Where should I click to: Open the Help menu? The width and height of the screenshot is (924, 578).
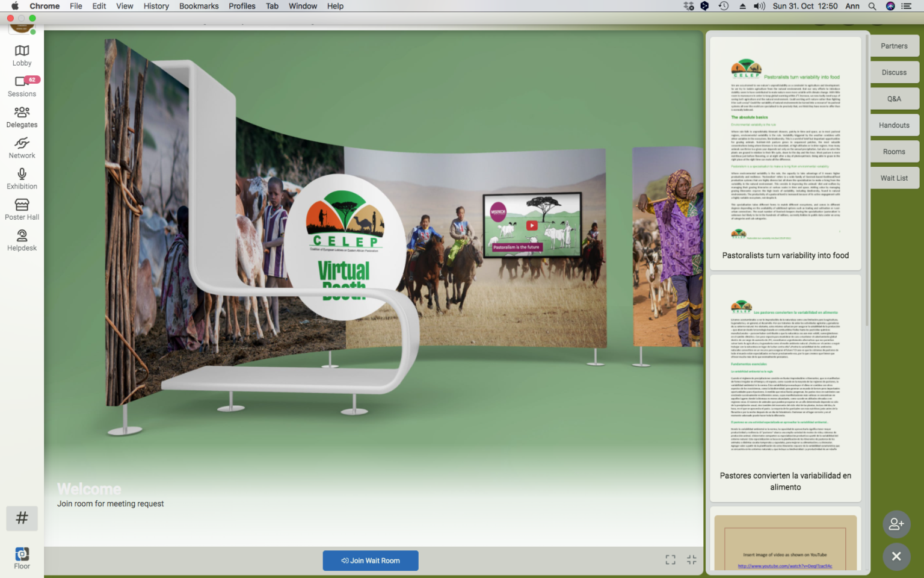(335, 6)
